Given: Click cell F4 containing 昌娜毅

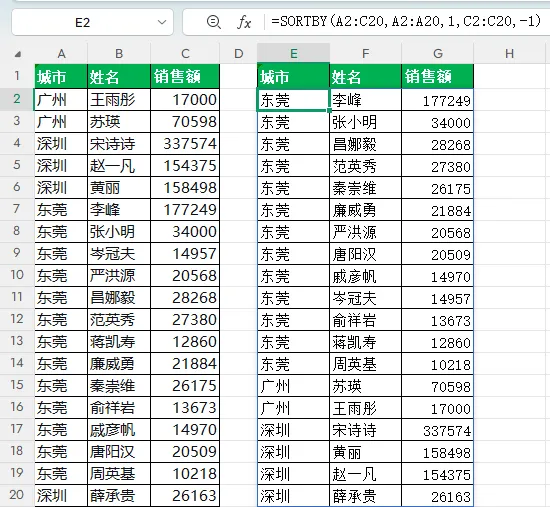Looking at the screenshot, I should (365, 144).
